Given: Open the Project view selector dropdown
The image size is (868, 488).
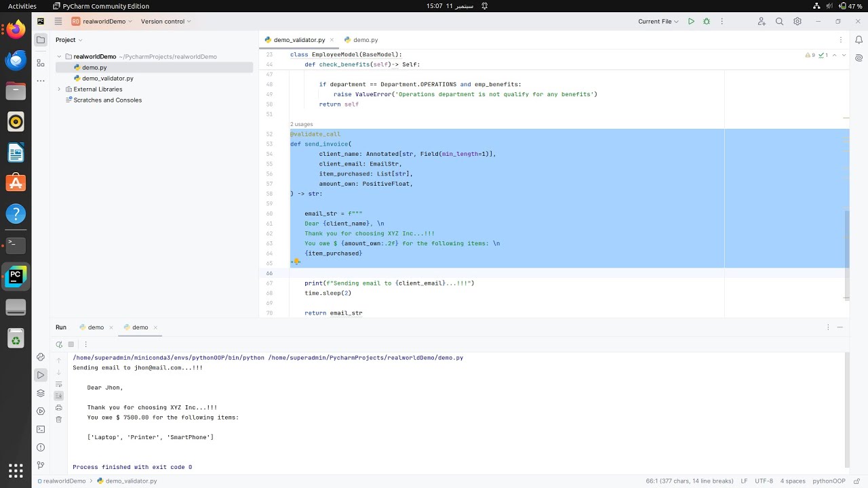Looking at the screenshot, I should 70,40.
